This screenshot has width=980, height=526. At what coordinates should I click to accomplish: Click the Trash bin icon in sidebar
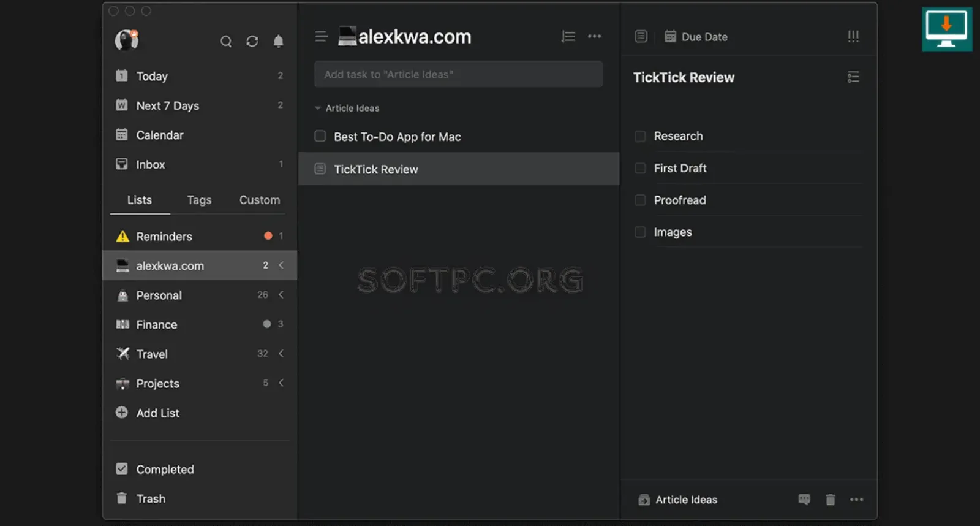122,498
